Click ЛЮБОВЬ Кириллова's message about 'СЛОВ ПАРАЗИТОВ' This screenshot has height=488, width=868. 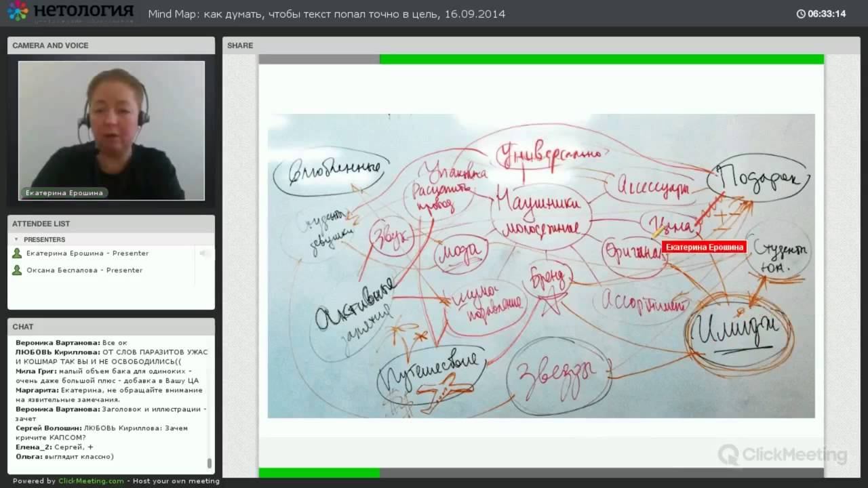pyautogui.click(x=111, y=357)
